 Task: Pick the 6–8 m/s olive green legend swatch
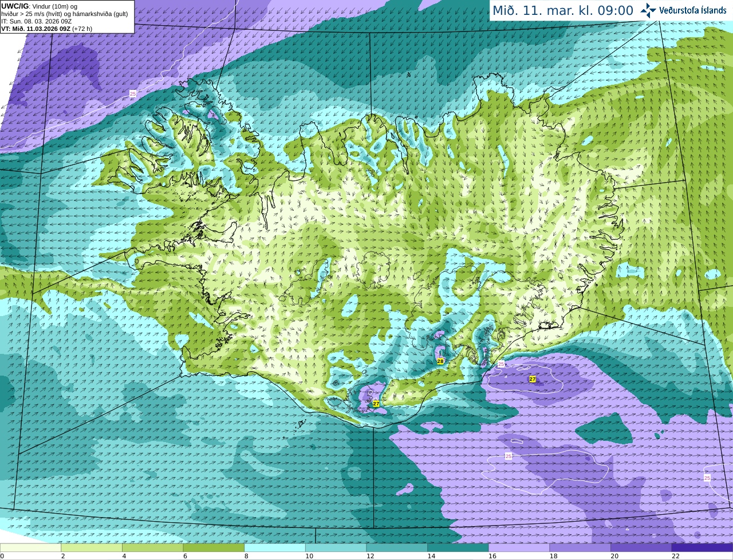pos(214,547)
